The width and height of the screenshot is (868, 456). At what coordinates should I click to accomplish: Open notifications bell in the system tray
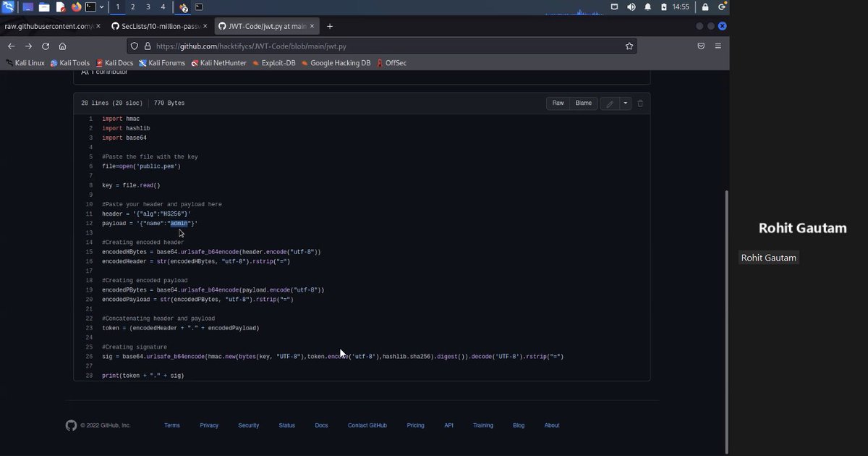[647, 7]
